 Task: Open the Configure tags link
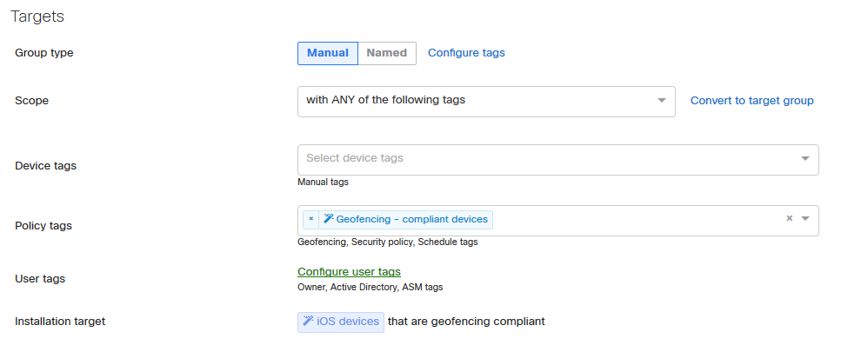[466, 52]
